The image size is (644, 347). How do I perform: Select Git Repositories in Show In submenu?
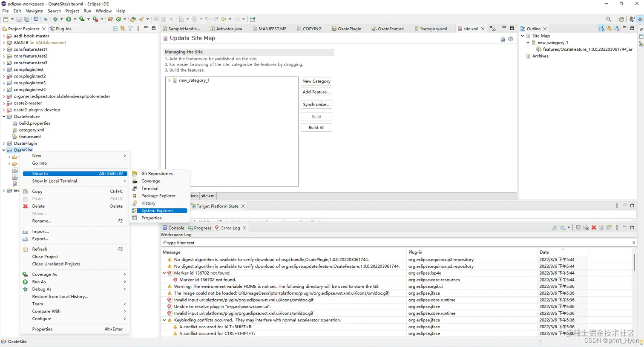159,174
